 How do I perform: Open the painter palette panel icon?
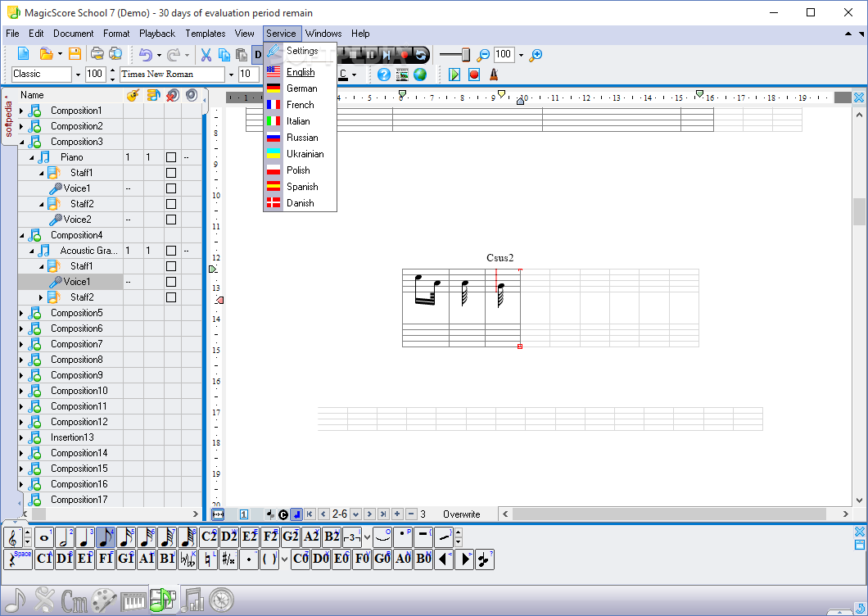[x=103, y=600]
